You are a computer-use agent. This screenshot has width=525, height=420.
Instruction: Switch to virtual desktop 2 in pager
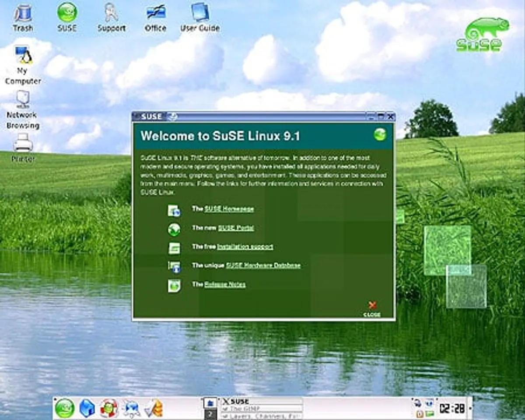coord(210,414)
